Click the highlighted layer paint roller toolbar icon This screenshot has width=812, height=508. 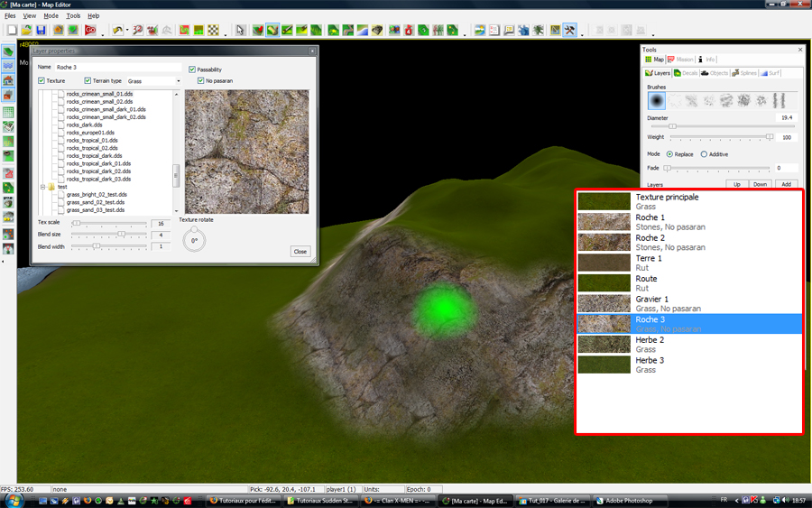pyautogui.click(x=272, y=30)
